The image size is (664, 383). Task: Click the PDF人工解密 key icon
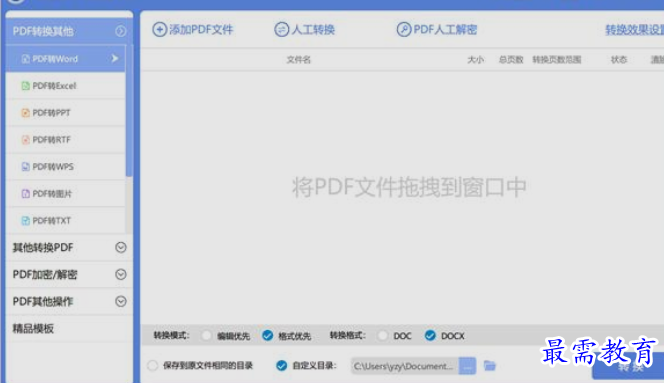point(404,30)
